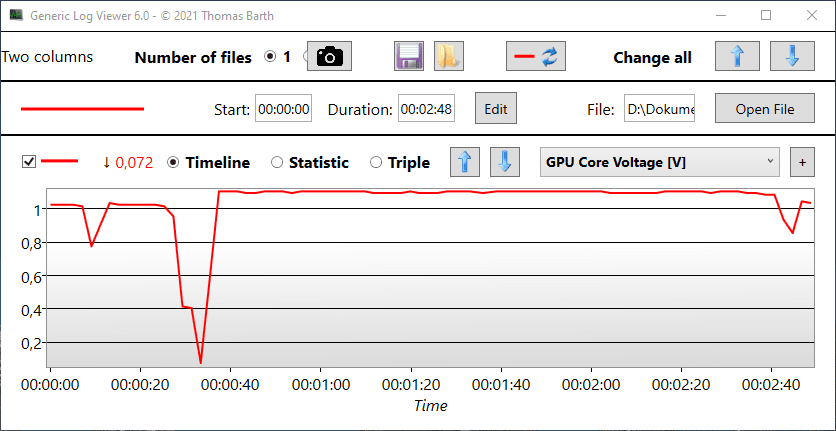Click the File path field
Screen dimensions: 836x431
click(x=660, y=109)
